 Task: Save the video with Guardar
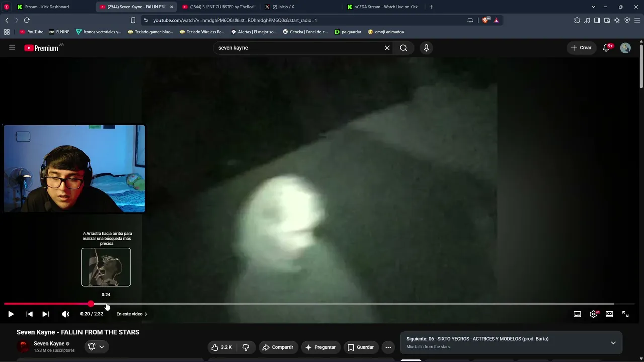(x=361, y=347)
